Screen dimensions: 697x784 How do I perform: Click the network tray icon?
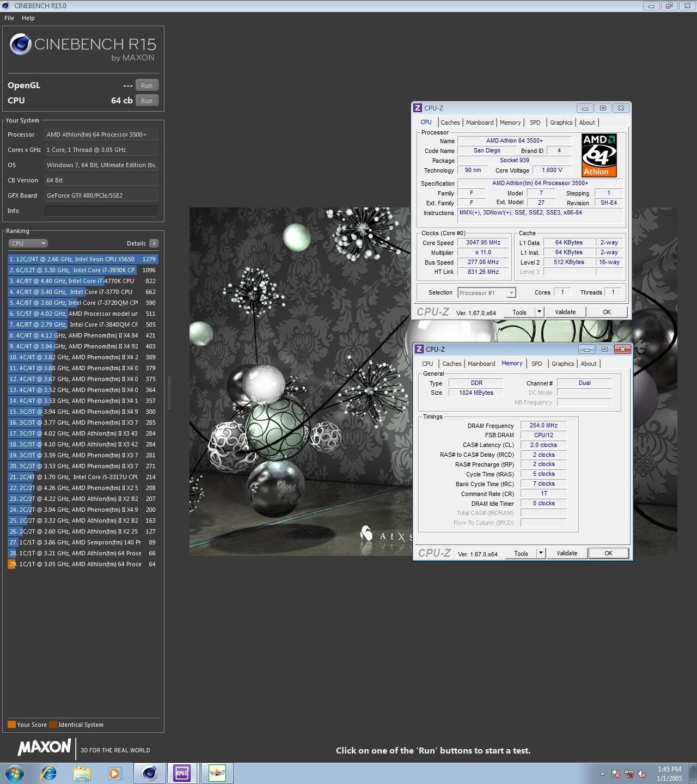629,774
